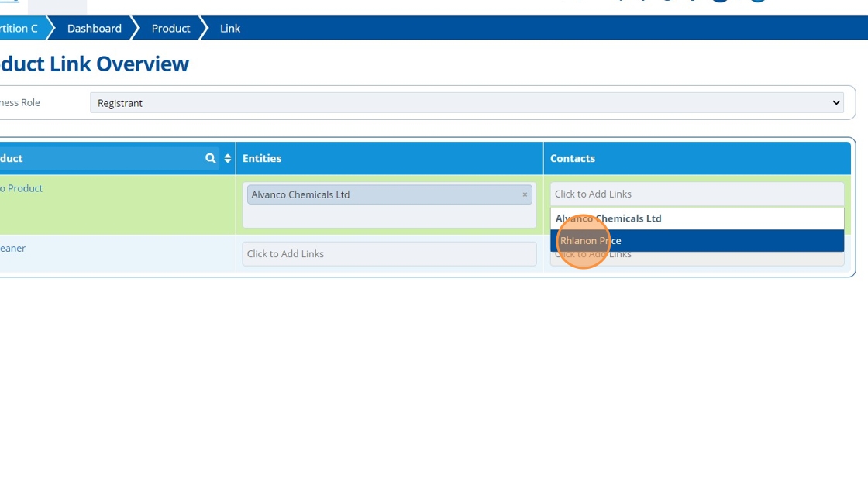Click the Entities field in the Cleaner row

[389, 254]
